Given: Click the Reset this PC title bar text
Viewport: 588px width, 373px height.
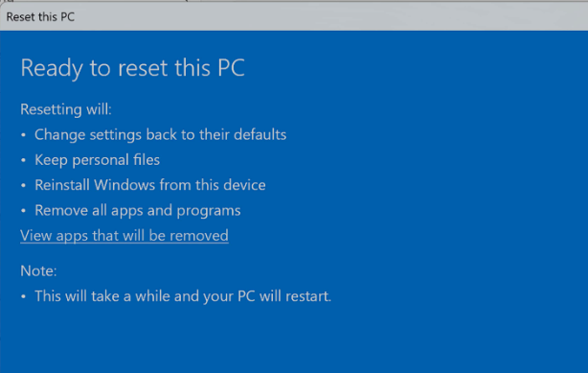Looking at the screenshot, I should coord(40,17).
